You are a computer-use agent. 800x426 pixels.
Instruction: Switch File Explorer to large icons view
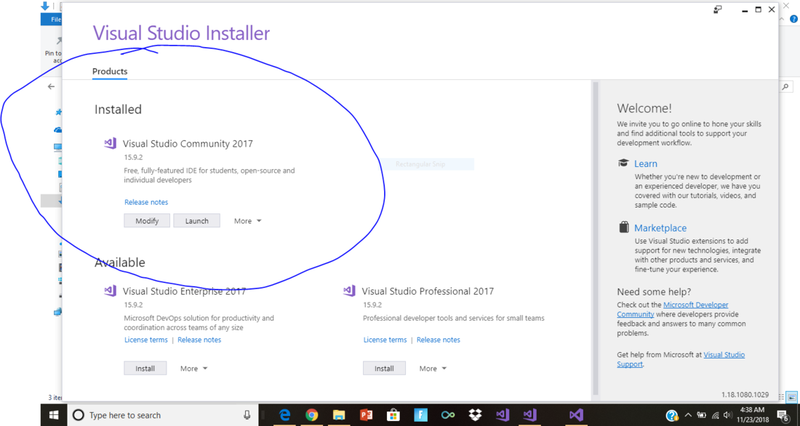click(792, 397)
